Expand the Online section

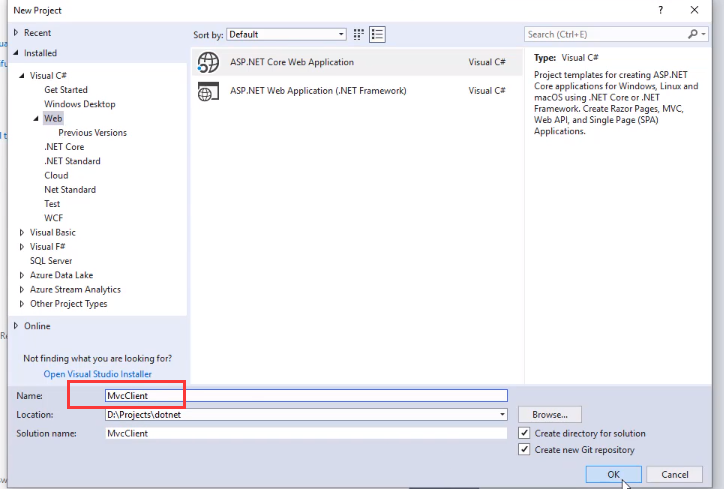[x=16, y=326]
